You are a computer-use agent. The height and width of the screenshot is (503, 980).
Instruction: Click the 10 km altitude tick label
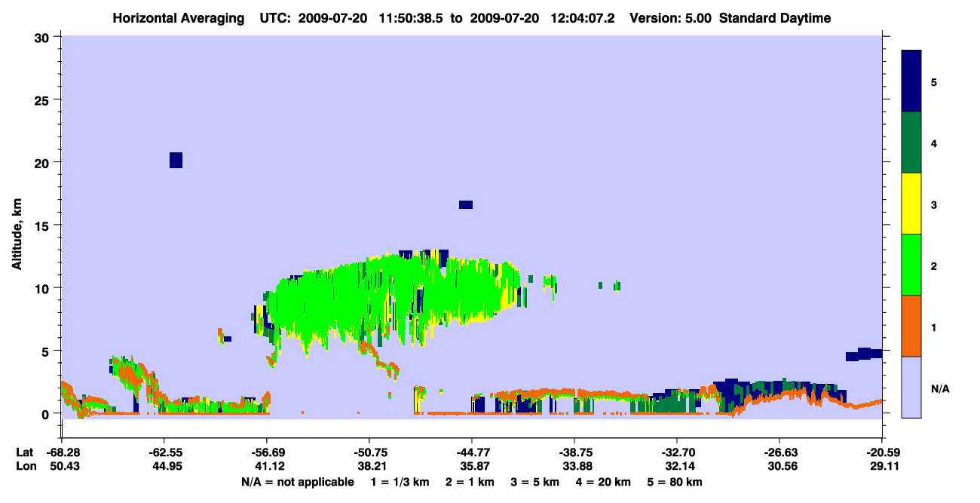44,288
